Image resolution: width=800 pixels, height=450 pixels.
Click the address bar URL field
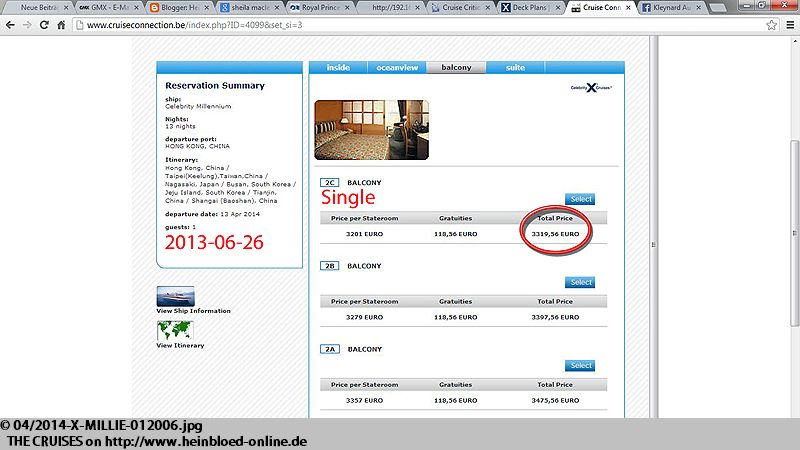click(418, 24)
